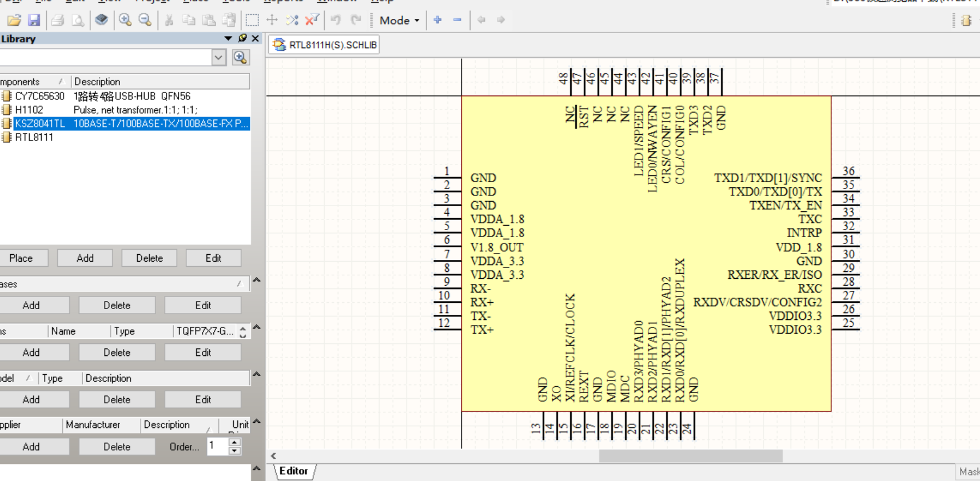
Task: Zoom in using toolbar magnifier plus
Action: click(x=125, y=21)
